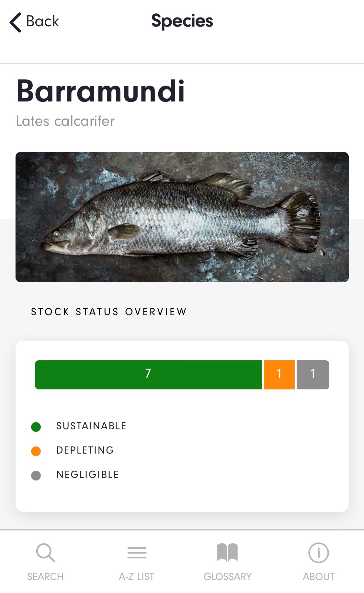The image size is (364, 593).
Task: Click the NEGLIGIBLE legend label
Action: coord(88,475)
